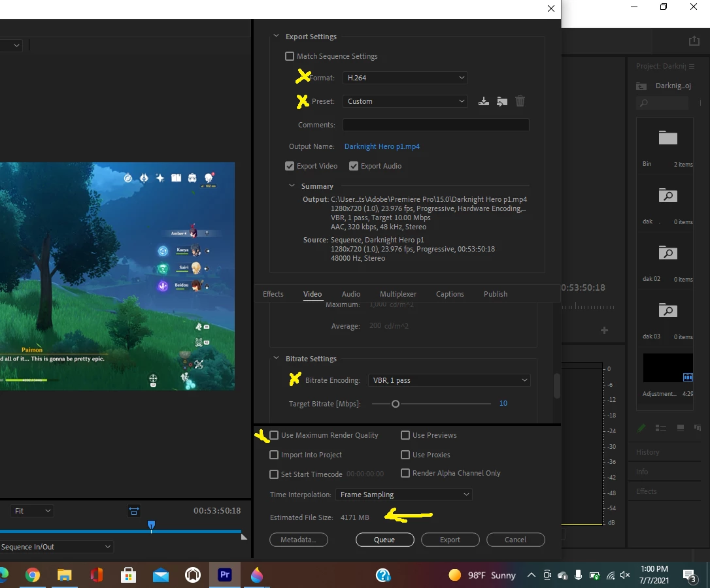
Task: Open the notification center icon
Action: pos(689,576)
